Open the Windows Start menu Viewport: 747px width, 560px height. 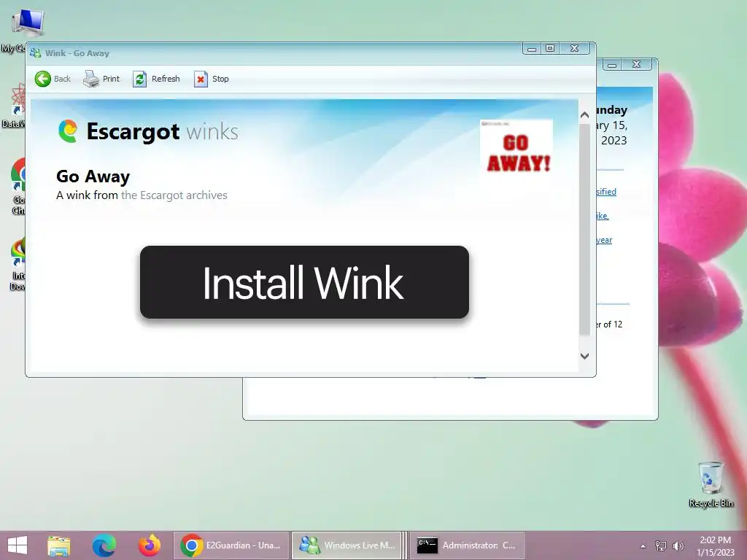18,545
